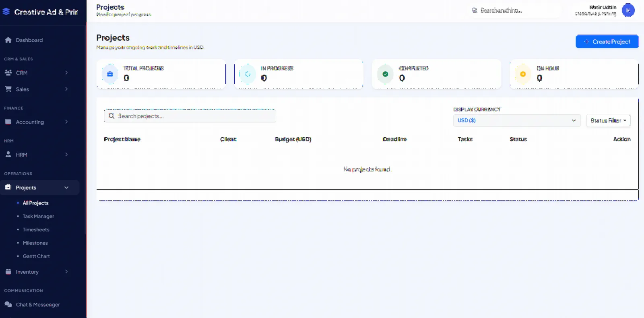644x318 pixels.
Task: Click the Client column header
Action: point(228,139)
